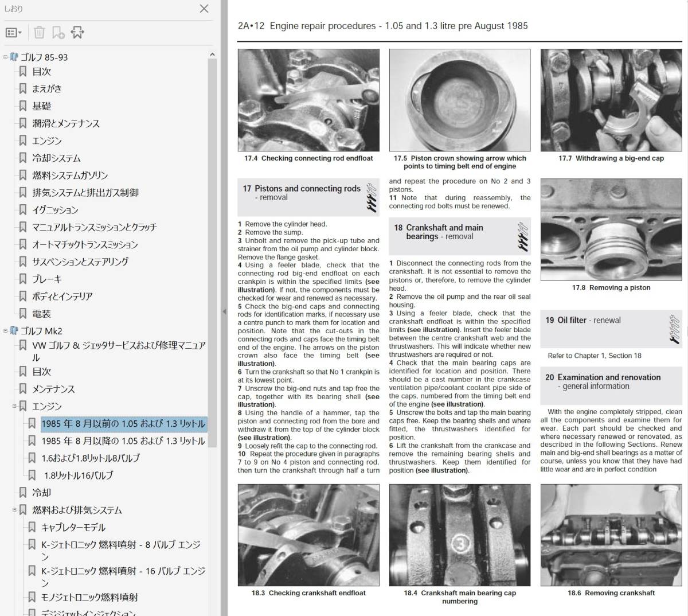Click the 18.6 removing crankshaft photo

pyautogui.click(x=611, y=535)
